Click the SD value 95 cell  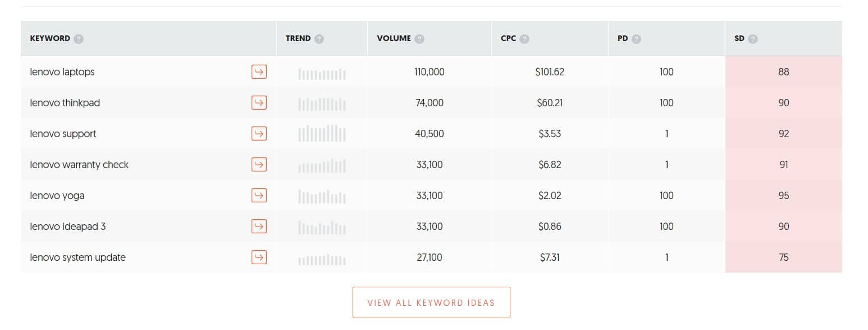tap(784, 196)
